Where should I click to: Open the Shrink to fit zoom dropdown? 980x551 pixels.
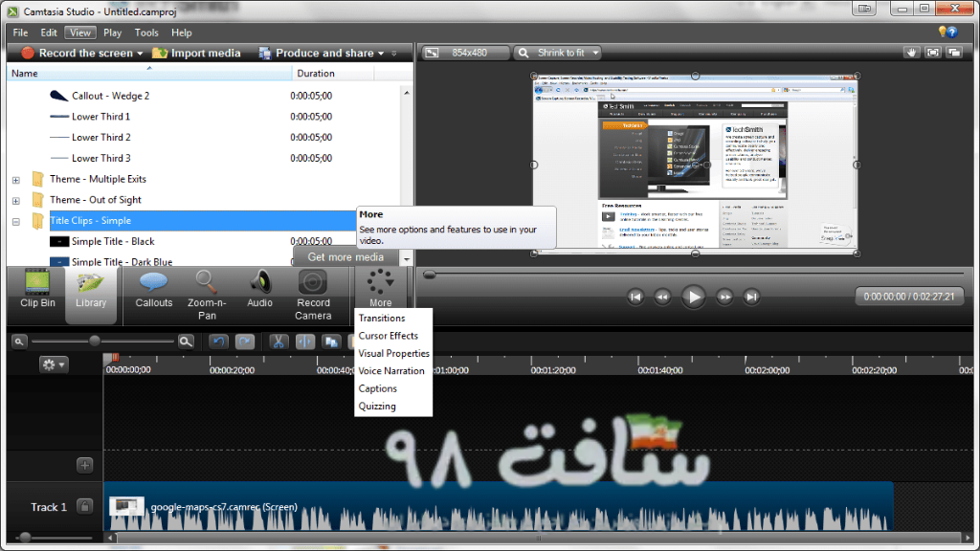click(558, 53)
